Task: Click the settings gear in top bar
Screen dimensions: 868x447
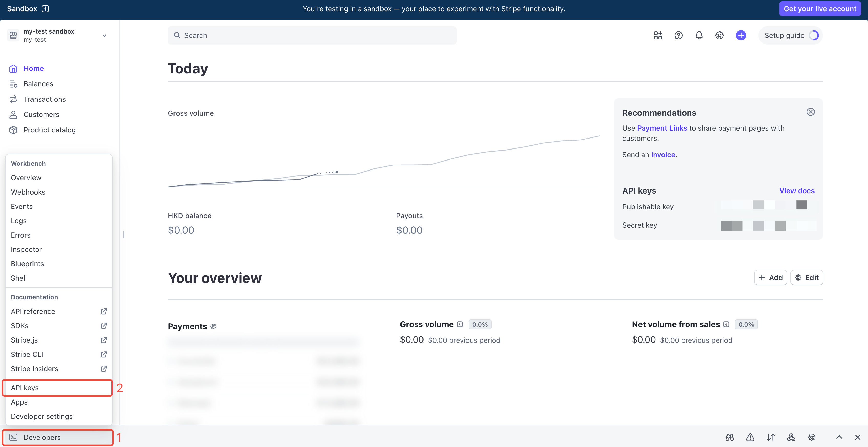Action: pyautogui.click(x=719, y=35)
